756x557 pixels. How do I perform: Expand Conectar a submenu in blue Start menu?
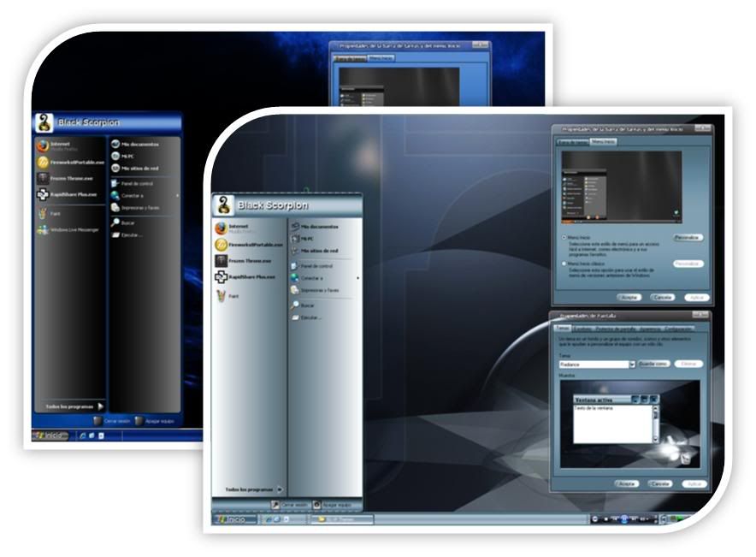click(x=145, y=196)
